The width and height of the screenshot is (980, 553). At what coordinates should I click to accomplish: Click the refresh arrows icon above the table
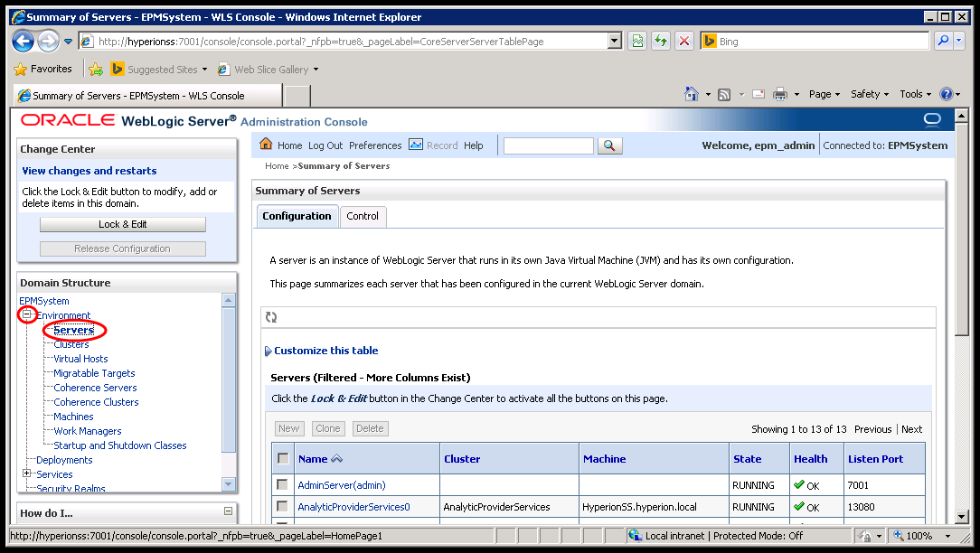click(271, 317)
